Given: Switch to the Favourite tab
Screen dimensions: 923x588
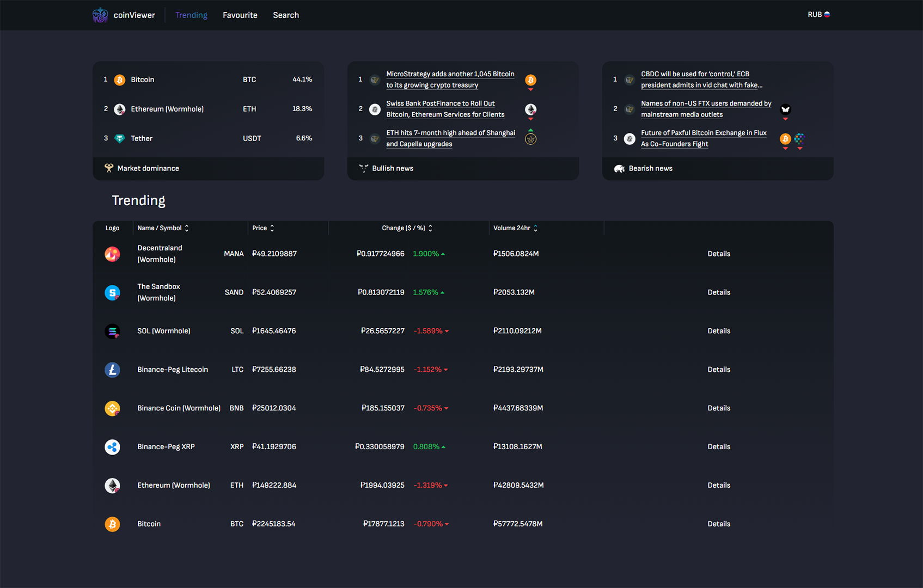Looking at the screenshot, I should [x=240, y=15].
